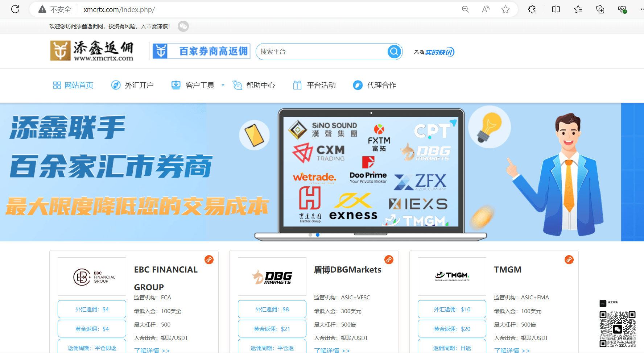
Task: Click the orange link badge on TMGM card
Action: 569,259
